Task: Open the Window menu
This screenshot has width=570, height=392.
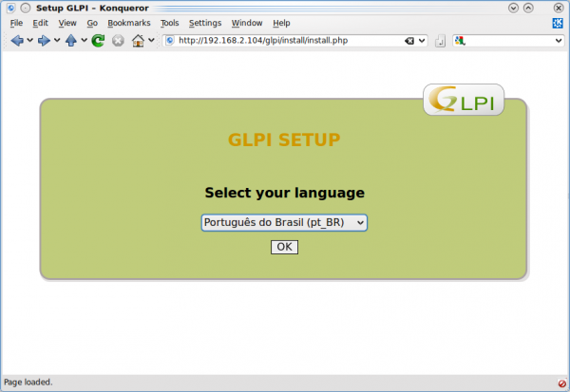Action: pyautogui.click(x=247, y=23)
